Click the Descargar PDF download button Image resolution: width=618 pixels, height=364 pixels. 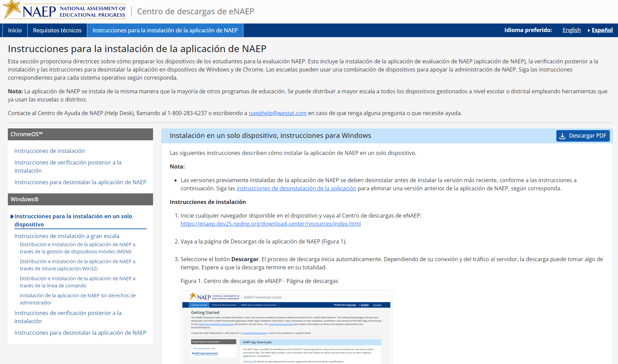(x=583, y=136)
